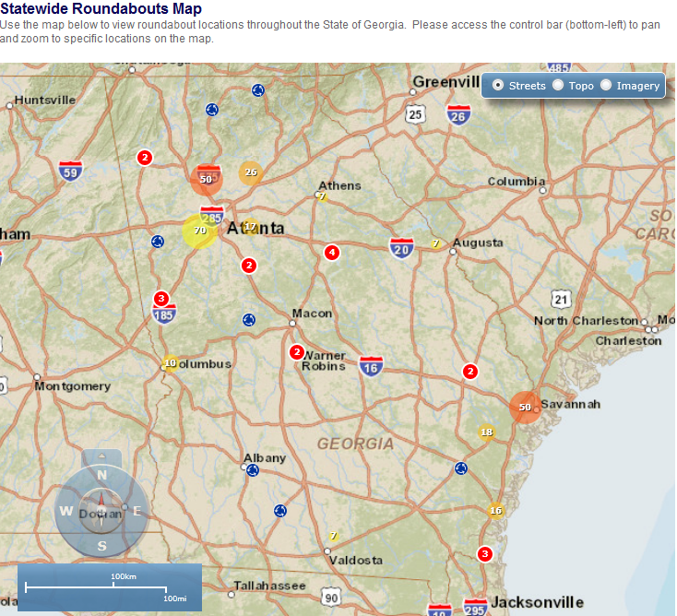Open the 10 cluster at Columbus
The image size is (677, 616).
point(170,363)
